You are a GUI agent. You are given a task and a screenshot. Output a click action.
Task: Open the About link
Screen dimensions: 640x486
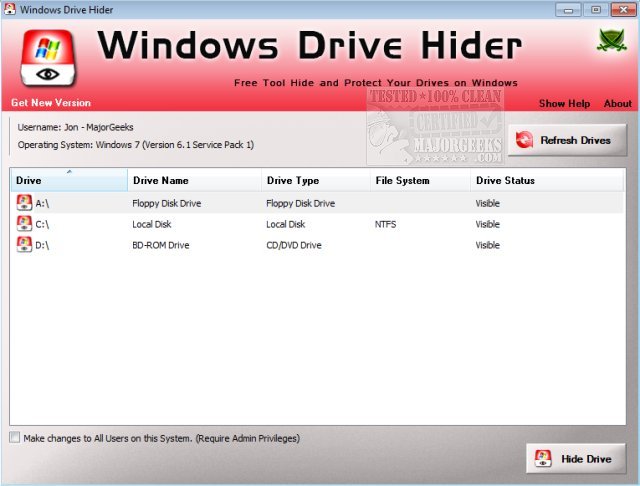click(618, 103)
